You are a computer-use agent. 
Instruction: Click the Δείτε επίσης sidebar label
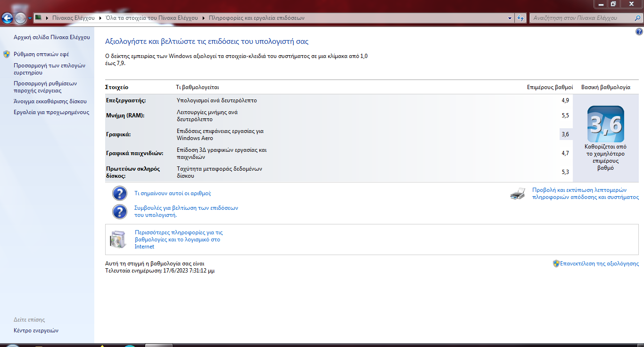pos(29,320)
